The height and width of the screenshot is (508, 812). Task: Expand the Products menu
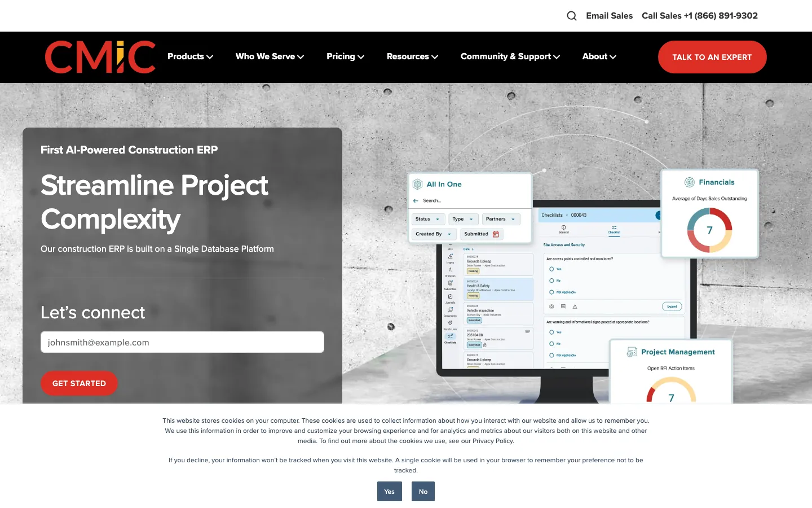click(190, 56)
